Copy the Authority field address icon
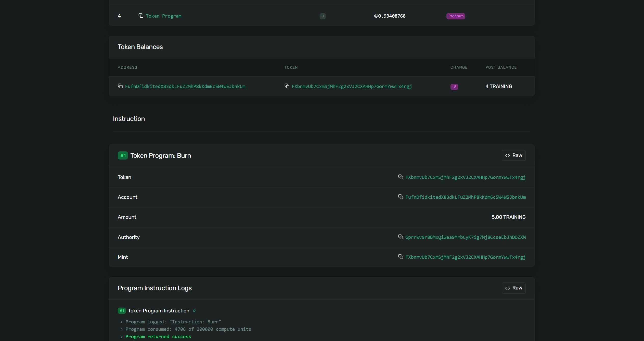644x341 pixels. pos(401,237)
